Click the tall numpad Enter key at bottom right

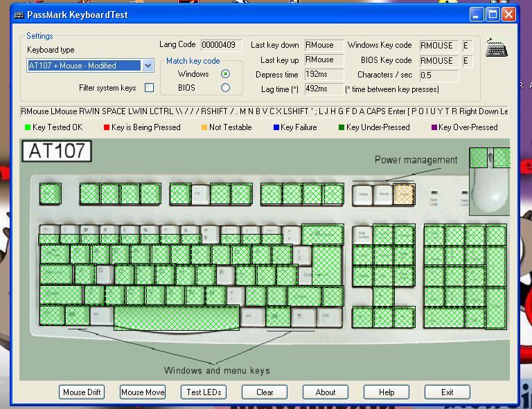(x=496, y=308)
